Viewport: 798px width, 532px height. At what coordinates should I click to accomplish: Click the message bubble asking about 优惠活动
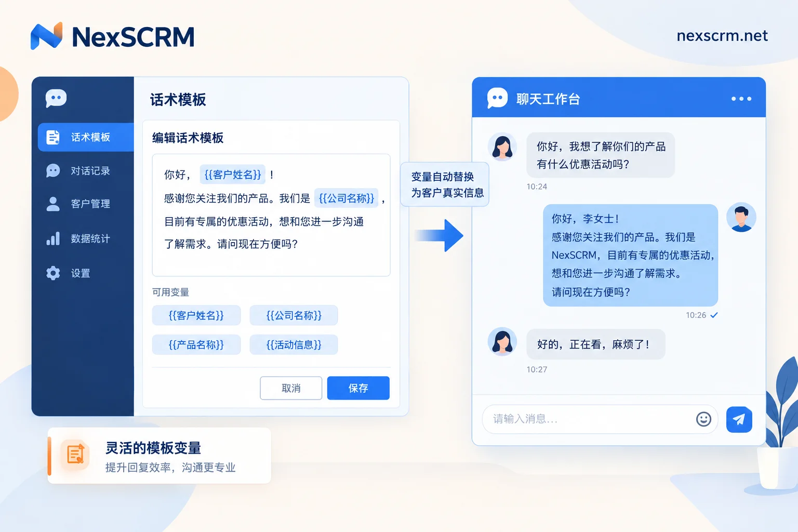click(x=601, y=155)
